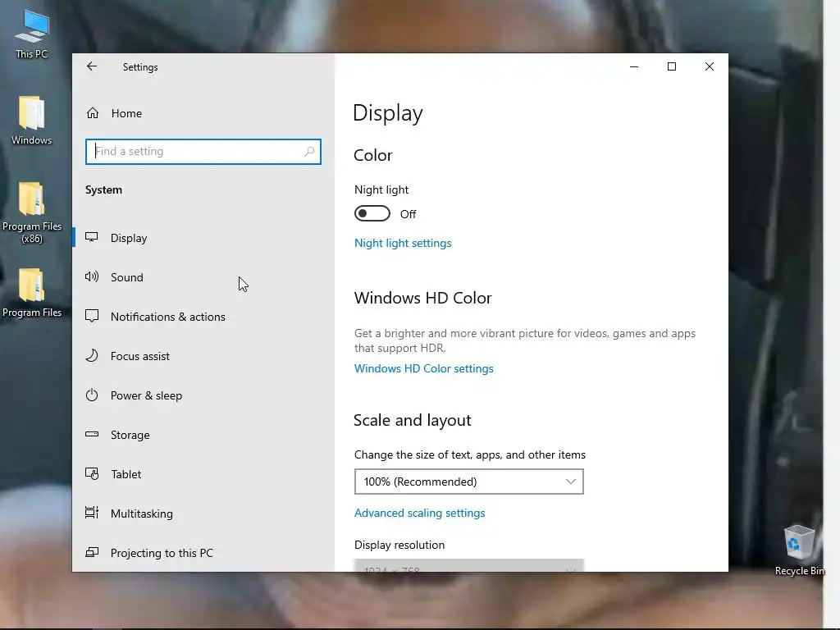Click the Sound speaker icon
This screenshot has height=630, width=840.
click(92, 277)
